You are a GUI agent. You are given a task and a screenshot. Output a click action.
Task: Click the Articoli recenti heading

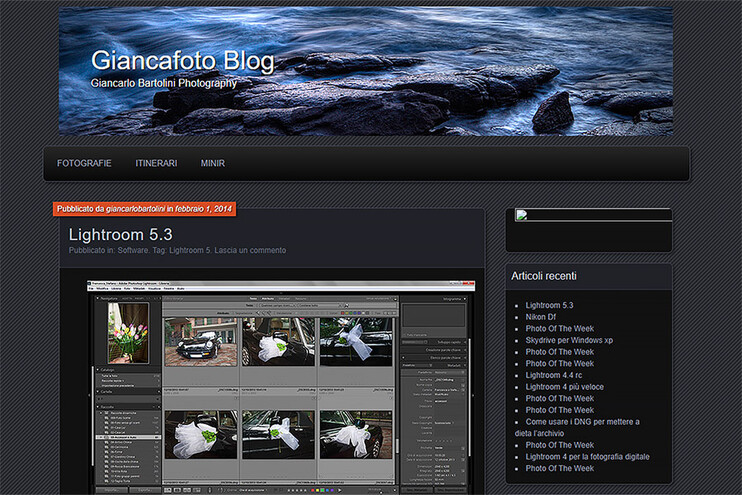point(544,276)
